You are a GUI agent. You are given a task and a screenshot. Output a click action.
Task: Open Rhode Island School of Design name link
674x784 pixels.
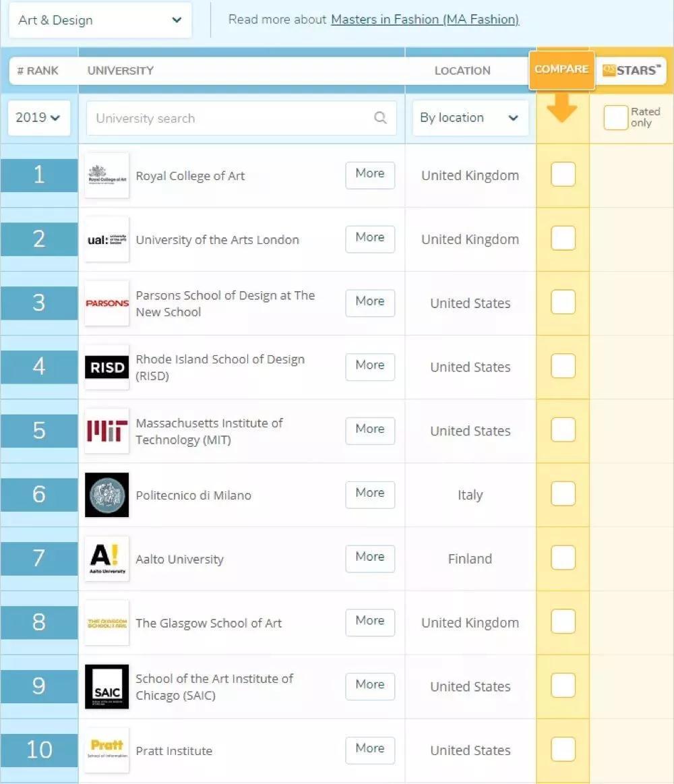[220, 367]
